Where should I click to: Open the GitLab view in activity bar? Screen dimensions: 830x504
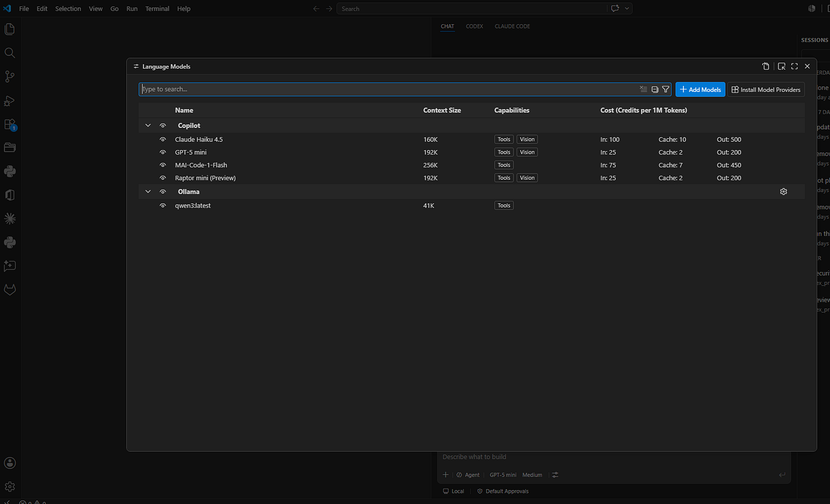point(9,290)
